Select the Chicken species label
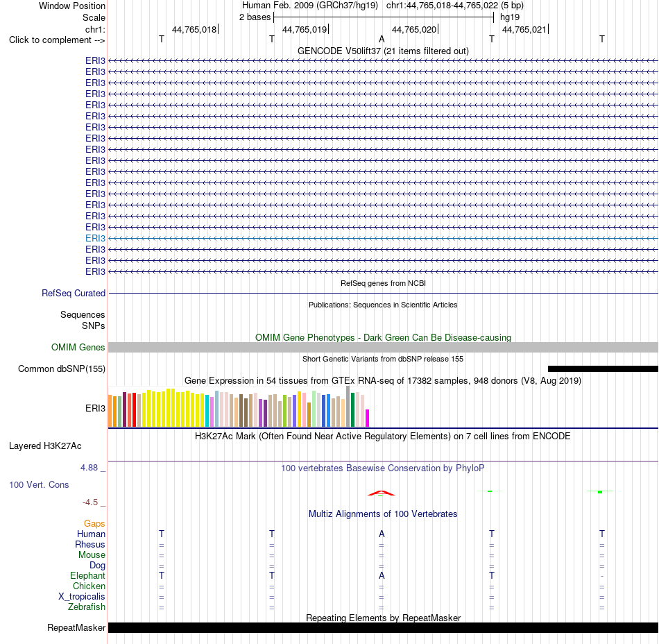This screenshot has height=644, width=659. (x=89, y=586)
